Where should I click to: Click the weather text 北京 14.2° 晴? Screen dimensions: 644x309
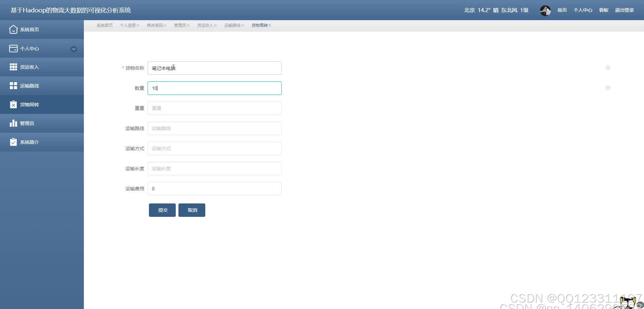[x=481, y=10]
